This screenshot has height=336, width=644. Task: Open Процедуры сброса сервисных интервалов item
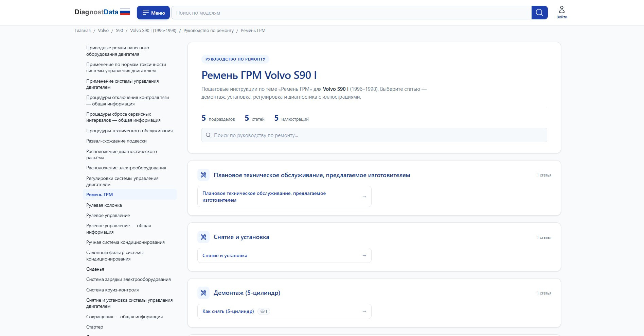[x=129, y=117]
